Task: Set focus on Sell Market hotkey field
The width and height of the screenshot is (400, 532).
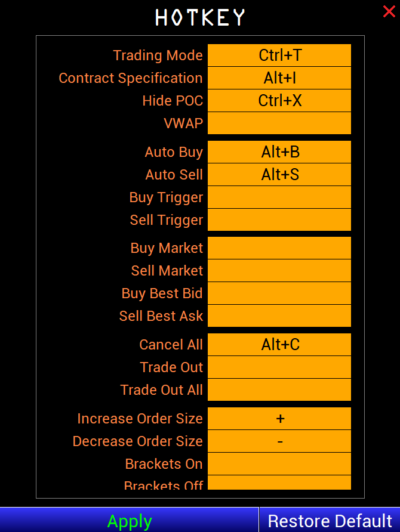Action: point(279,271)
